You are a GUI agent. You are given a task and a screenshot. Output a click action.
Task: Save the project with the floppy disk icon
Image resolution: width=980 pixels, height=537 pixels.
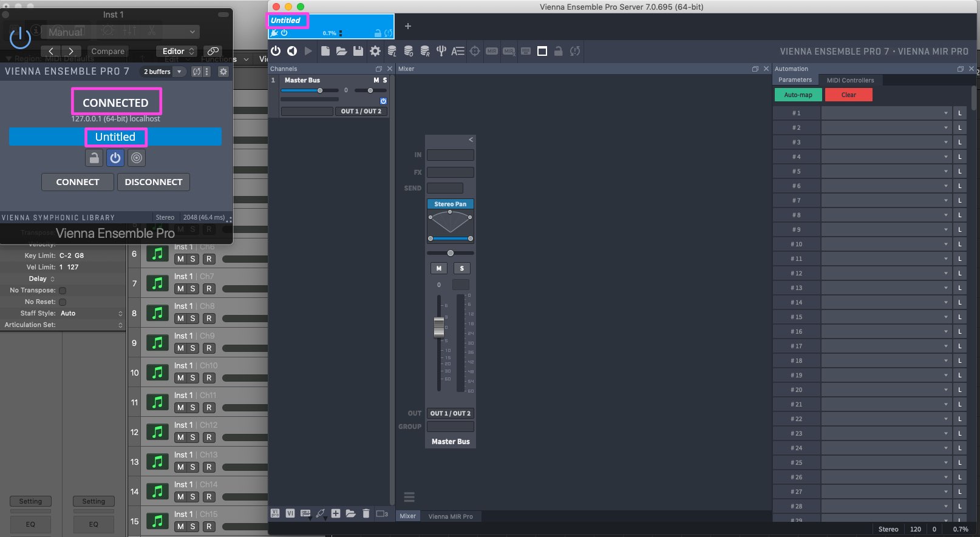(x=358, y=51)
